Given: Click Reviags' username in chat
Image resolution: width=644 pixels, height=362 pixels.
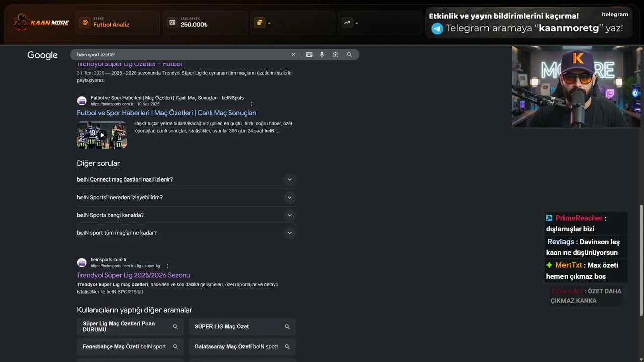Looking at the screenshot, I should 561,242.
